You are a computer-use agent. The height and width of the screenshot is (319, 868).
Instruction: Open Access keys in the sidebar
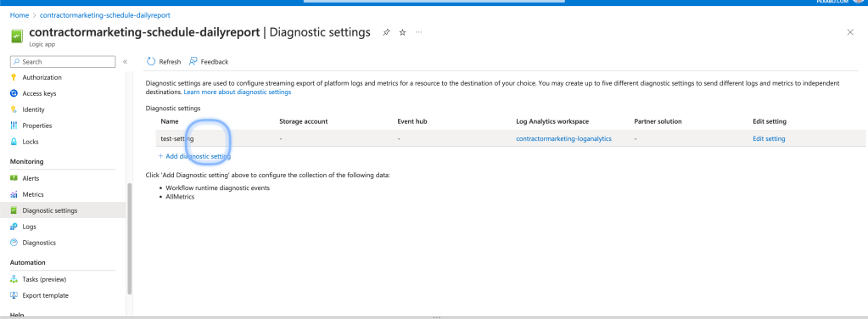pos(39,93)
